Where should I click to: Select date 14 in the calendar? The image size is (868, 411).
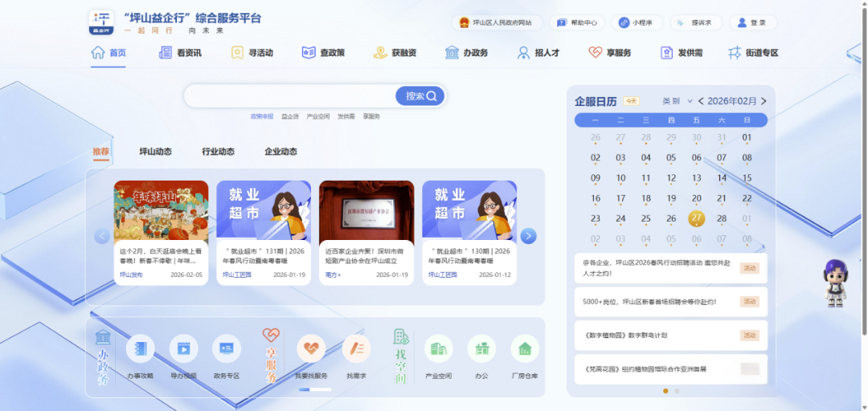point(722,178)
